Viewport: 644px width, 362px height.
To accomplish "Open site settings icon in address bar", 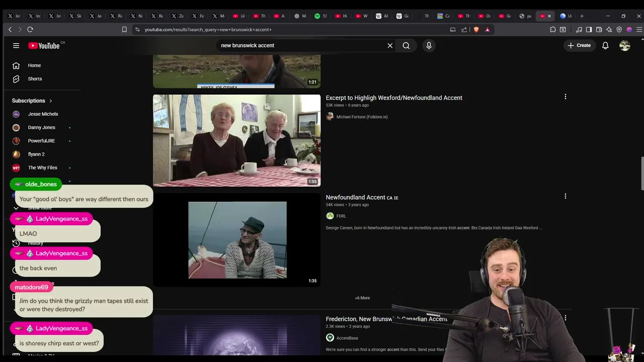I will tap(137, 30).
